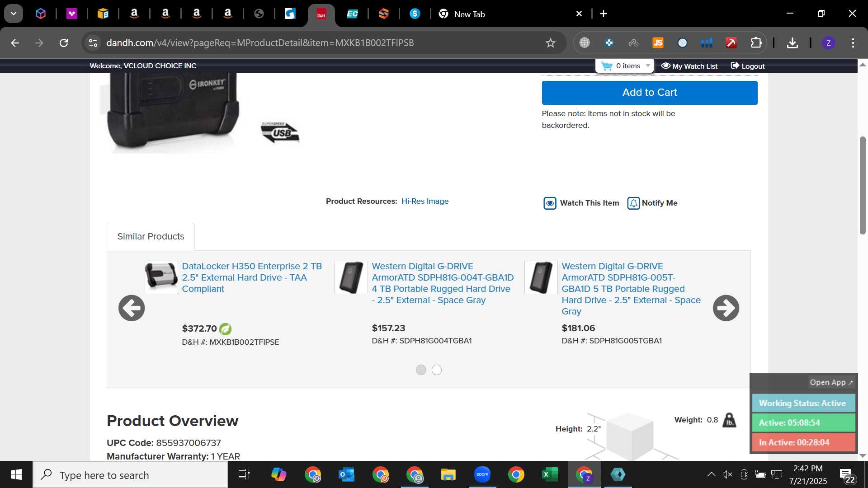Viewport: 868px width, 488px height.
Task: Click the muted volume tray icon
Action: click(x=727, y=474)
